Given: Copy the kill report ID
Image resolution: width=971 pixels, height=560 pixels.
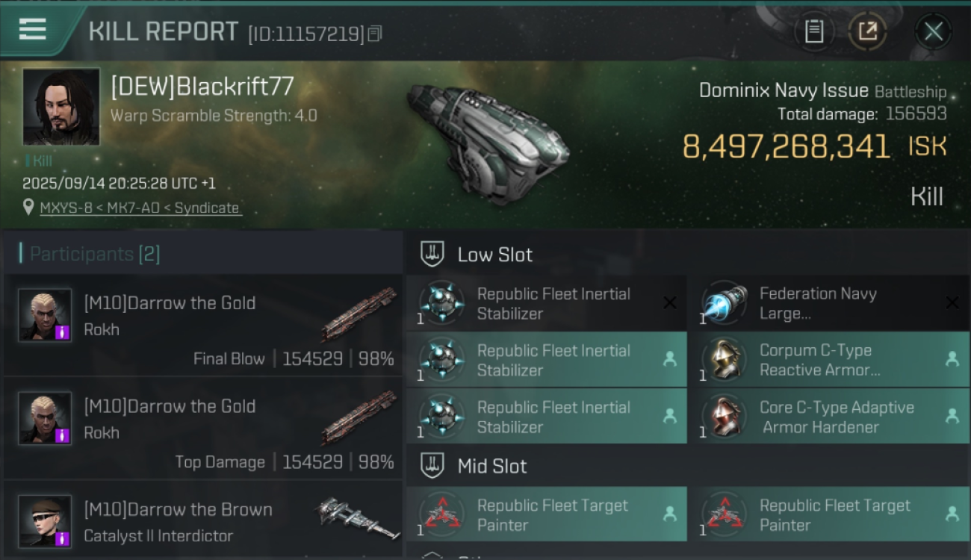Looking at the screenshot, I should (375, 34).
